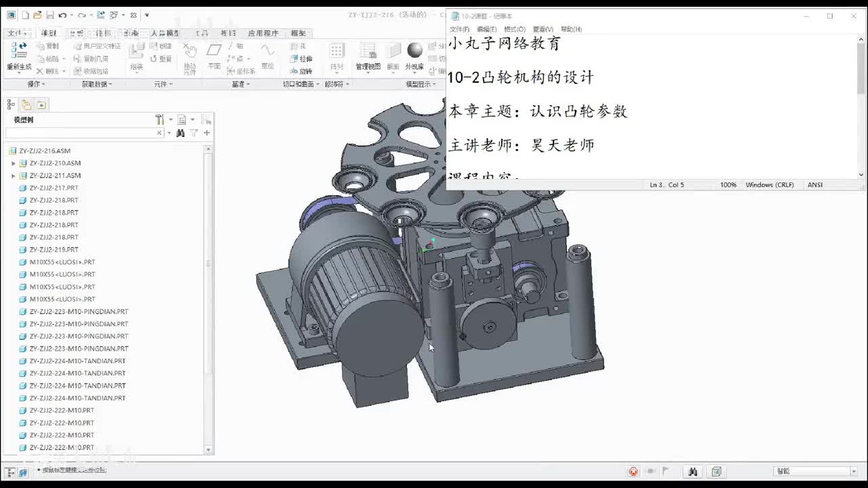Select ZY-ZJJ2-216.ASM root in model tree
Image resolution: width=868 pixels, height=488 pixels.
(44, 151)
